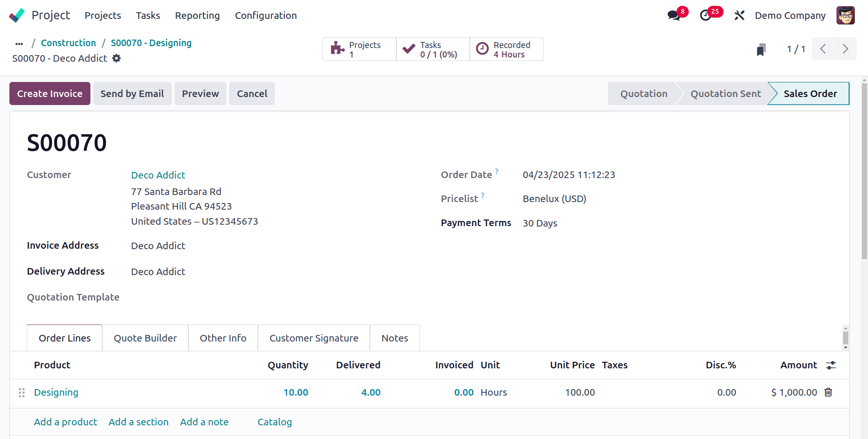Click Add a note link

204,422
